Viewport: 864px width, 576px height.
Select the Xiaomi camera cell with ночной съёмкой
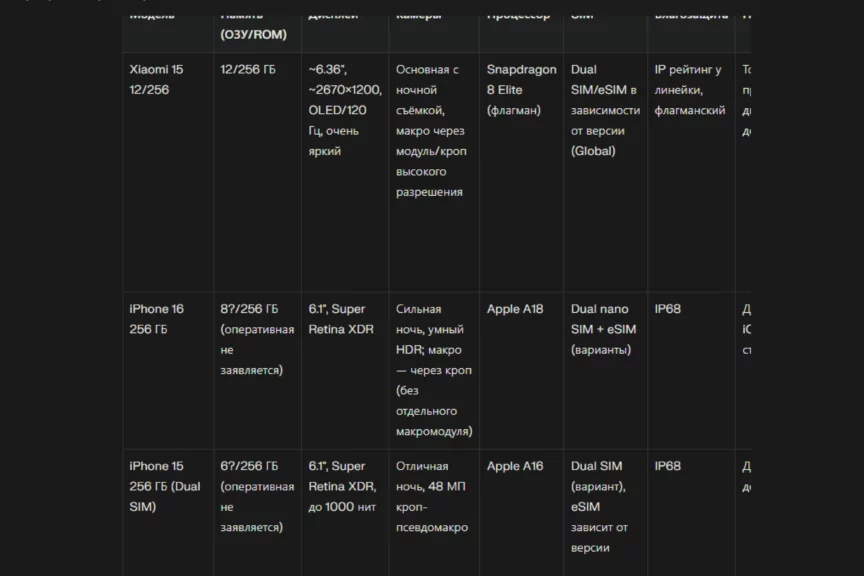point(432,130)
